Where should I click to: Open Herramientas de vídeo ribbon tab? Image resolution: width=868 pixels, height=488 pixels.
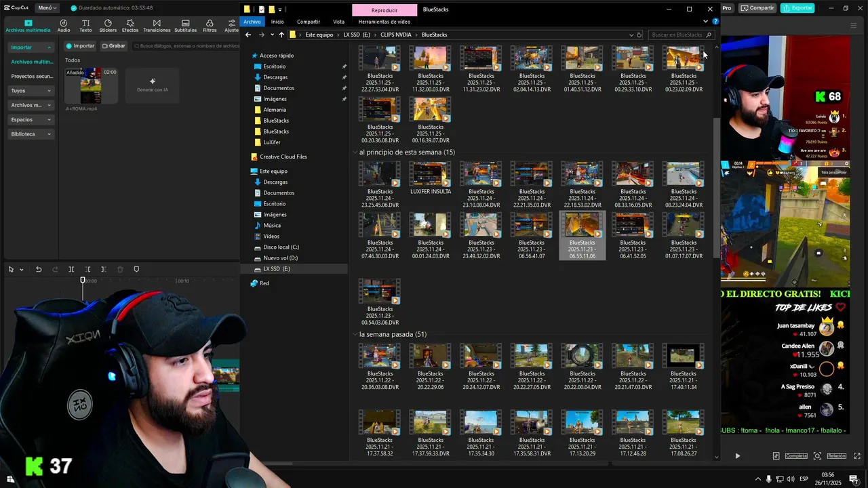pyautogui.click(x=384, y=22)
